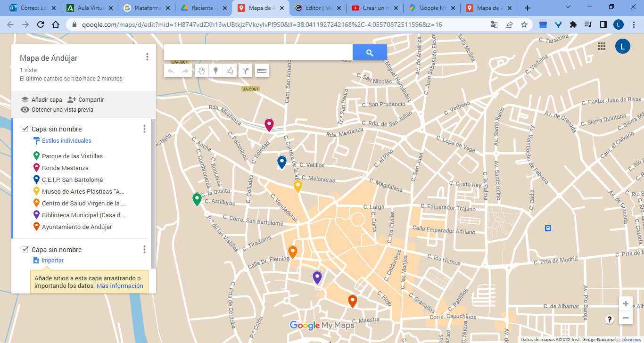Screen dimensions: 644x343
Task: Open the first layer's three-dot menu
Action: pyautogui.click(x=144, y=128)
